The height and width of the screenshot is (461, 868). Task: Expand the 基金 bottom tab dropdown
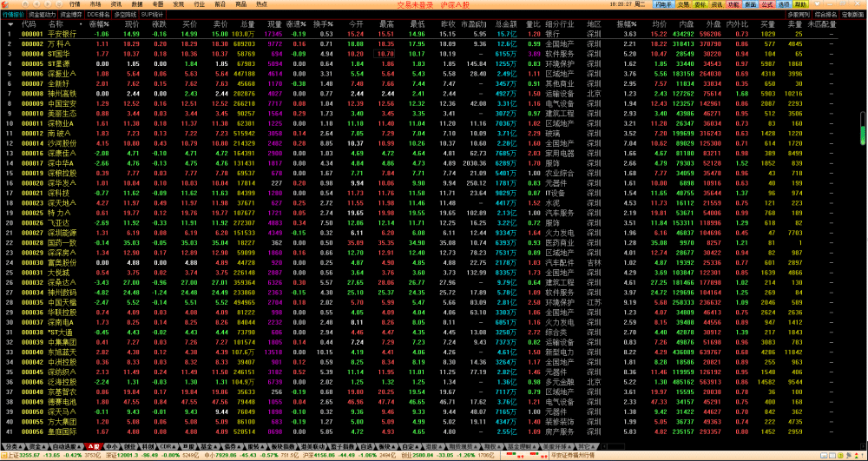click(x=214, y=446)
